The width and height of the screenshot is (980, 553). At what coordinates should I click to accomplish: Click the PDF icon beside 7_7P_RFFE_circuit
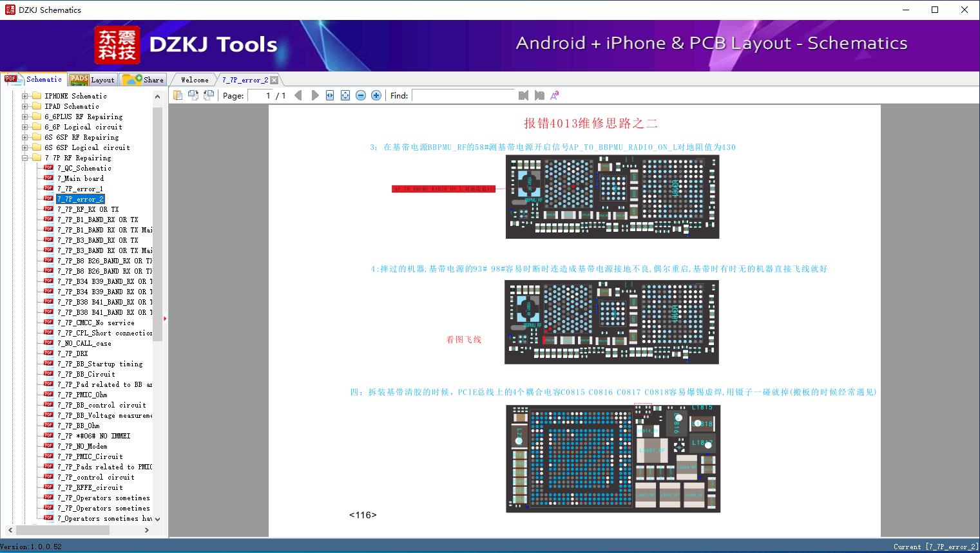click(48, 487)
